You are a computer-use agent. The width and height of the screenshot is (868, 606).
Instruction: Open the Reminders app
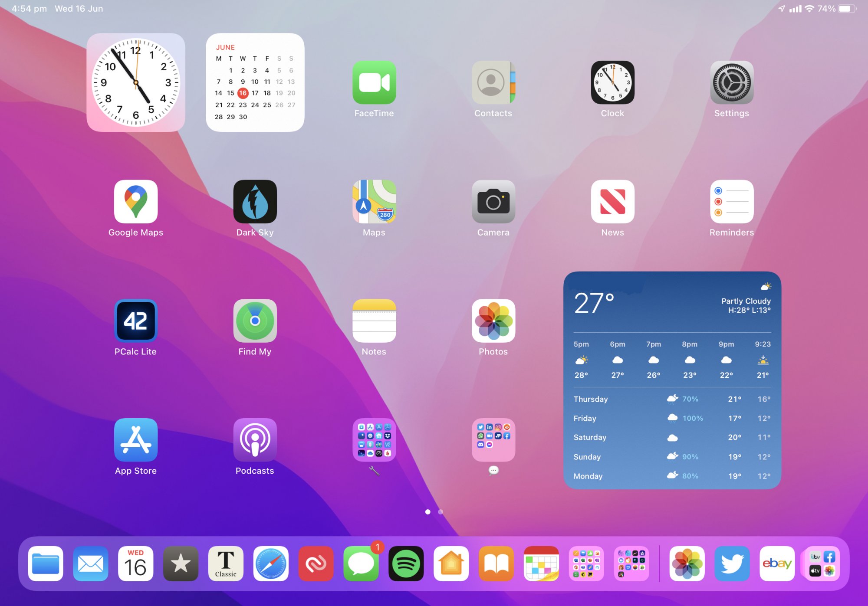[731, 202]
